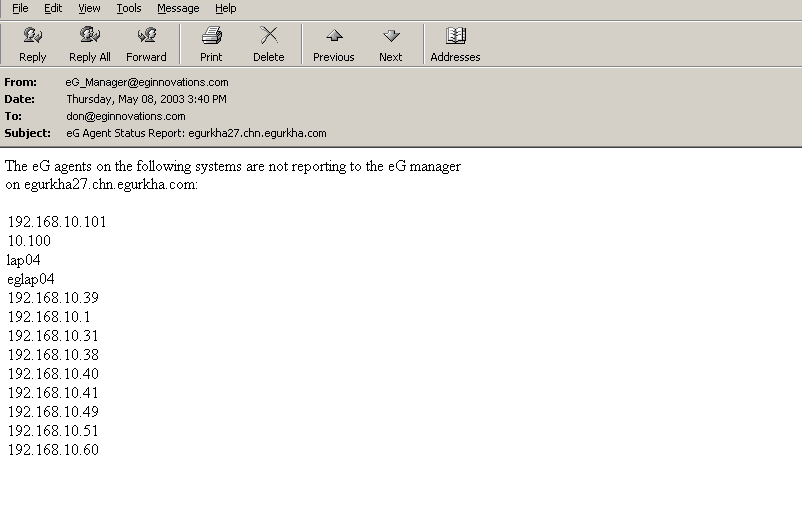Click the entry 192.168.10.101
The width and height of the screenshot is (802, 509).
click(x=57, y=222)
